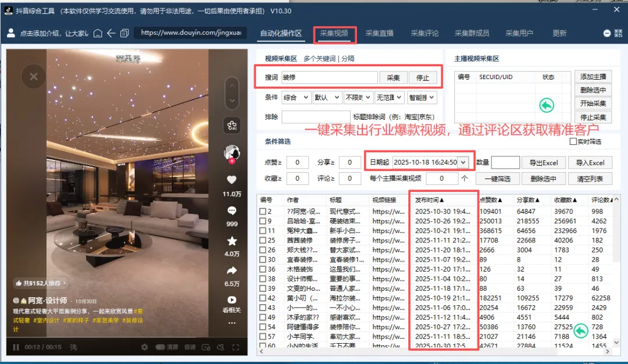Favorite the video with the star icon
Viewport: 628px width, 364px height.
pos(231,240)
